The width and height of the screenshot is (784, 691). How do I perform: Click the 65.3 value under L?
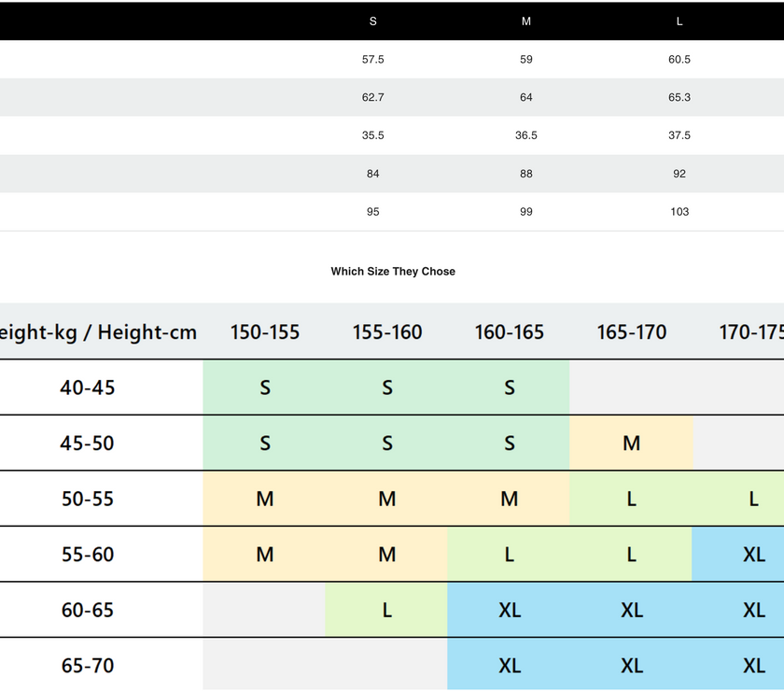coord(679,97)
